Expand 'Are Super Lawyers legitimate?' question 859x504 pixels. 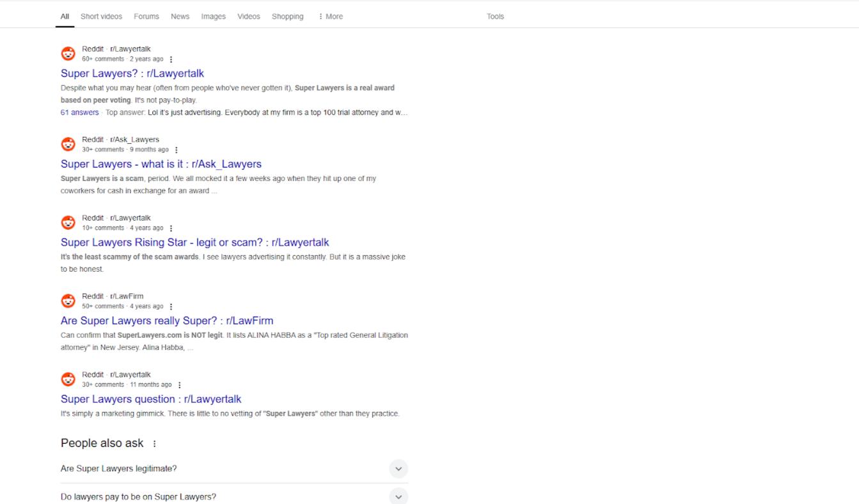398,469
